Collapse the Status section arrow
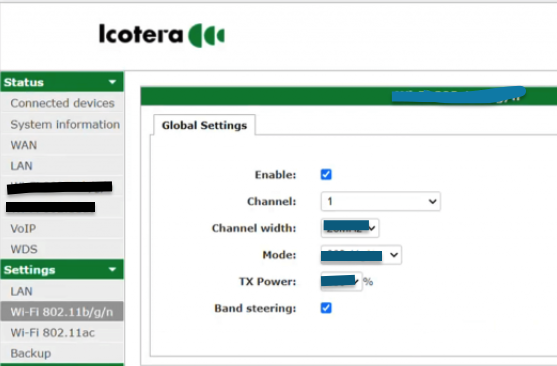The image size is (557, 366). coord(112,82)
